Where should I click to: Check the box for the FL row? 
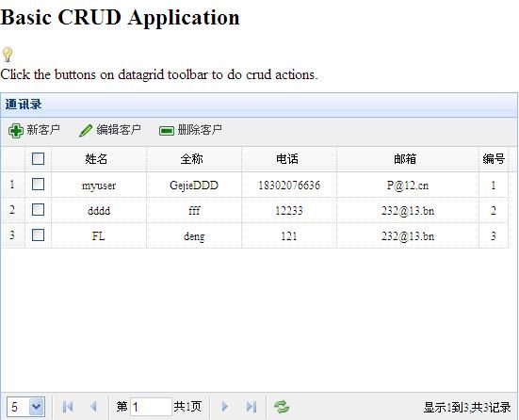(x=38, y=235)
